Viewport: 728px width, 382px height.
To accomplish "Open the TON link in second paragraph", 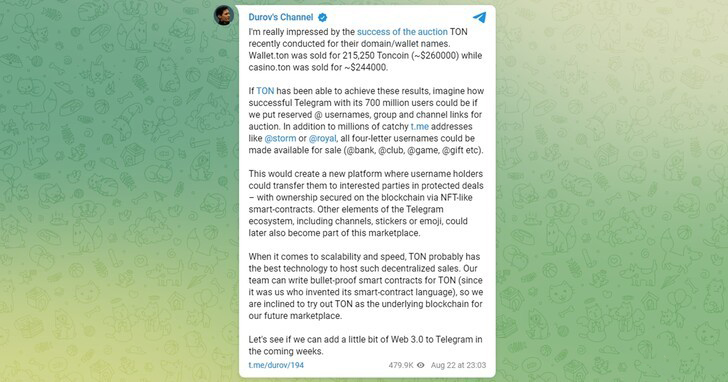I will [x=265, y=91].
